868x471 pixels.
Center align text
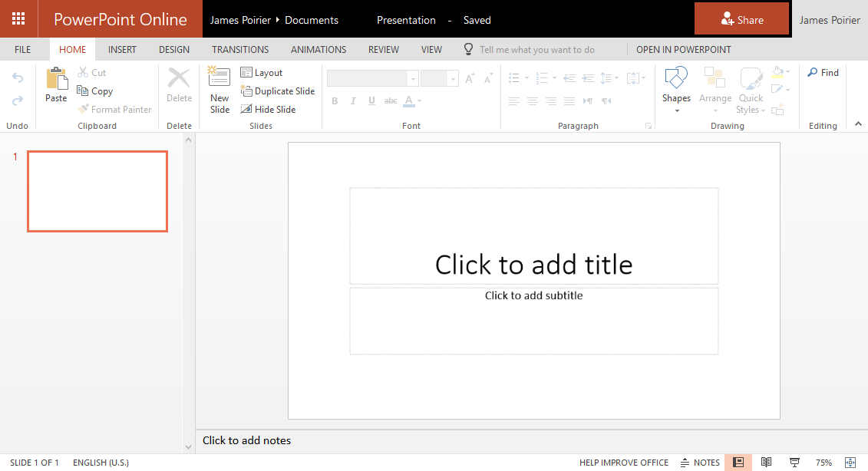click(533, 100)
